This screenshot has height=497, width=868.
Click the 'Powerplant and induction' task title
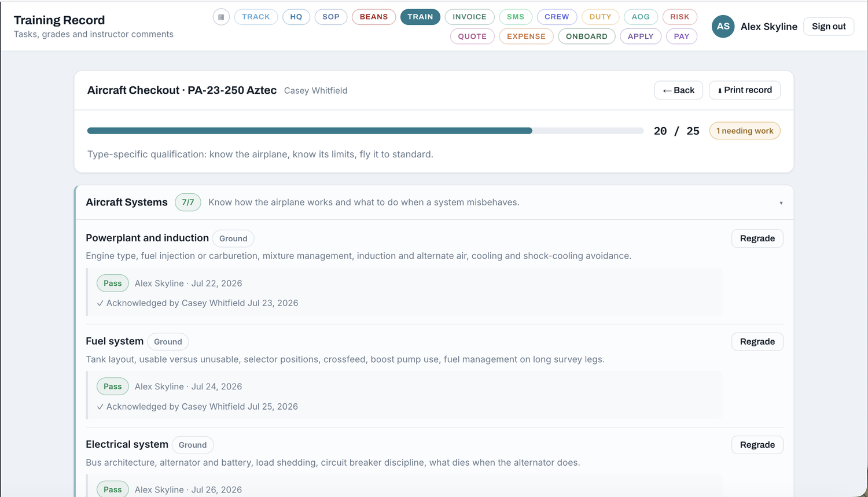pyautogui.click(x=147, y=238)
